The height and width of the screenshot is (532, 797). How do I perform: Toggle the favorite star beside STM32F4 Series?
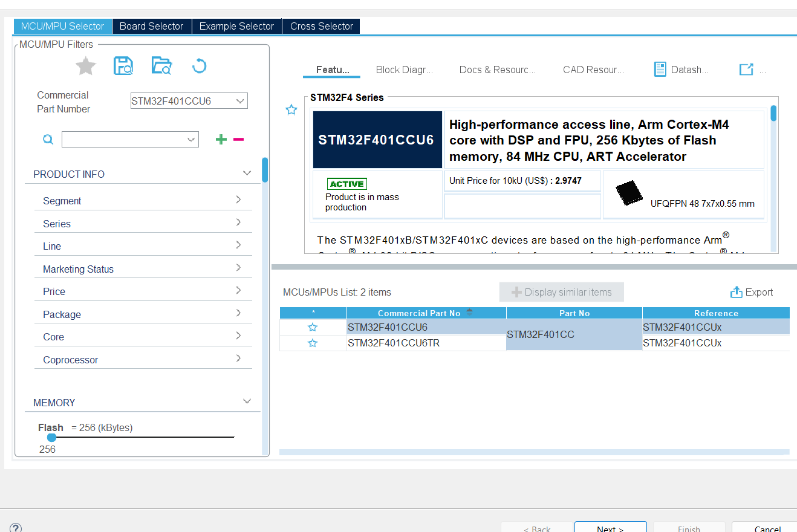[291, 109]
